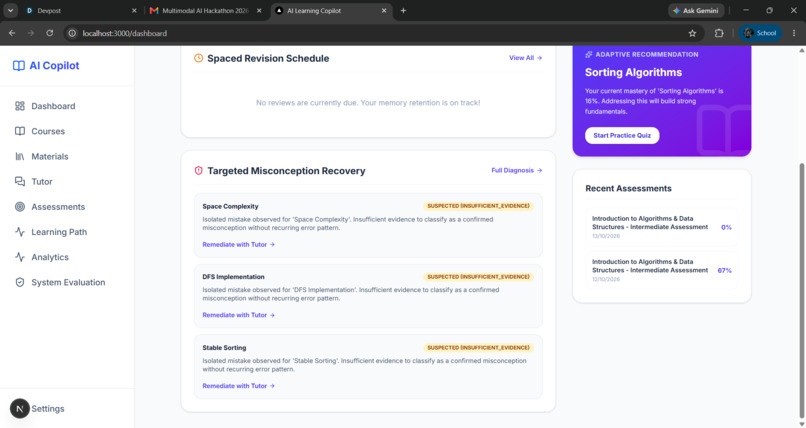Bookmark this page with the star icon
The height and width of the screenshot is (428, 806).
692,33
